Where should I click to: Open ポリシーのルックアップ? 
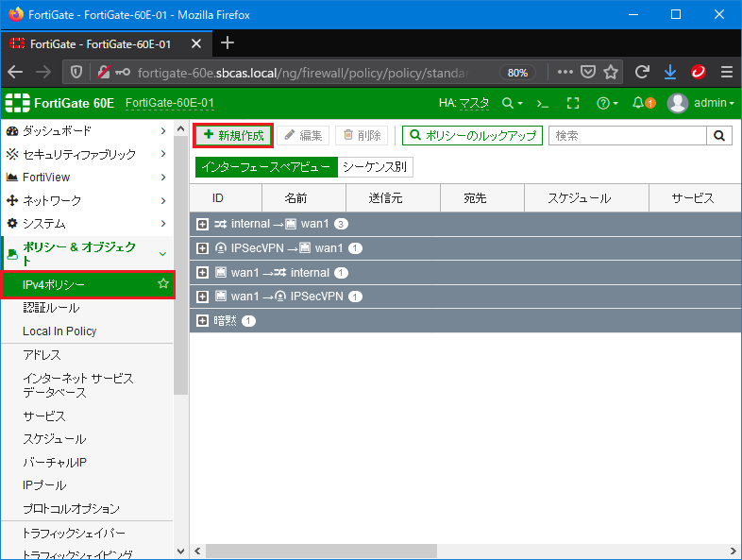472,136
